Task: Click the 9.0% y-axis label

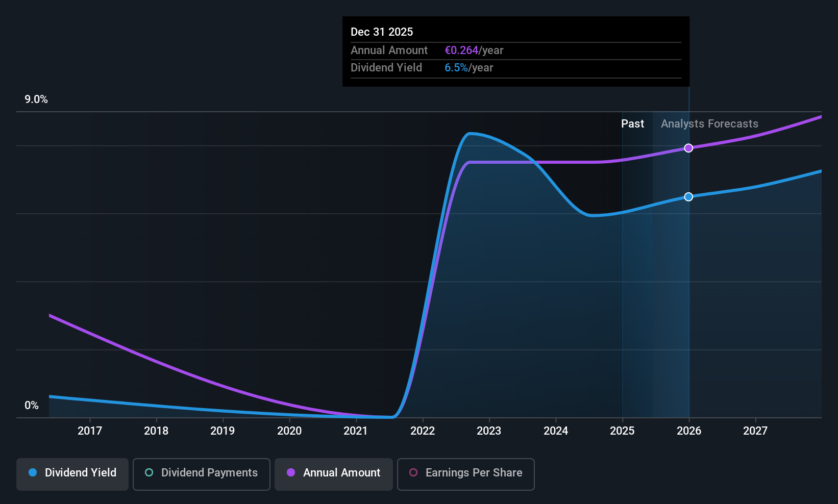Action: [x=36, y=99]
